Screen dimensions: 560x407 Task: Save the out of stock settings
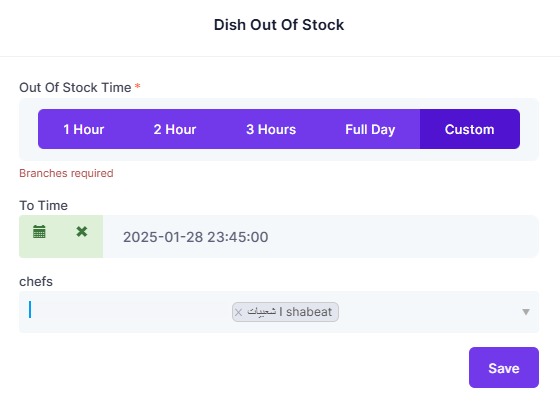pyautogui.click(x=504, y=368)
